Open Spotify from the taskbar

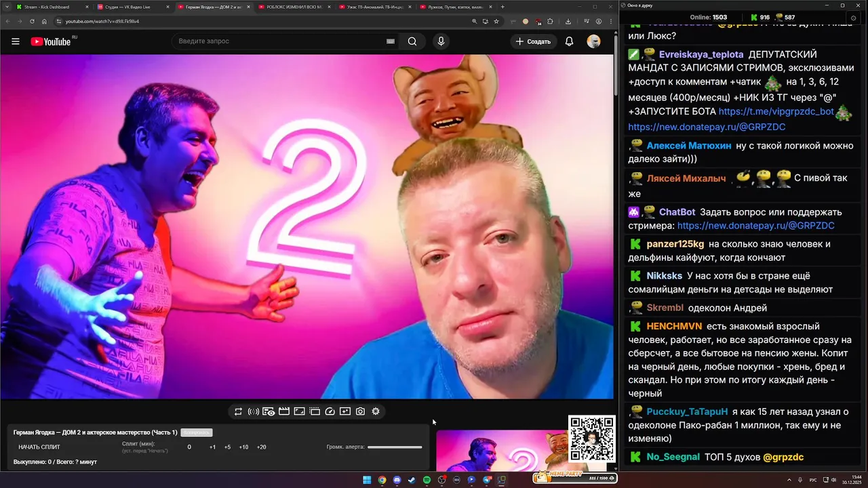pyautogui.click(x=427, y=480)
